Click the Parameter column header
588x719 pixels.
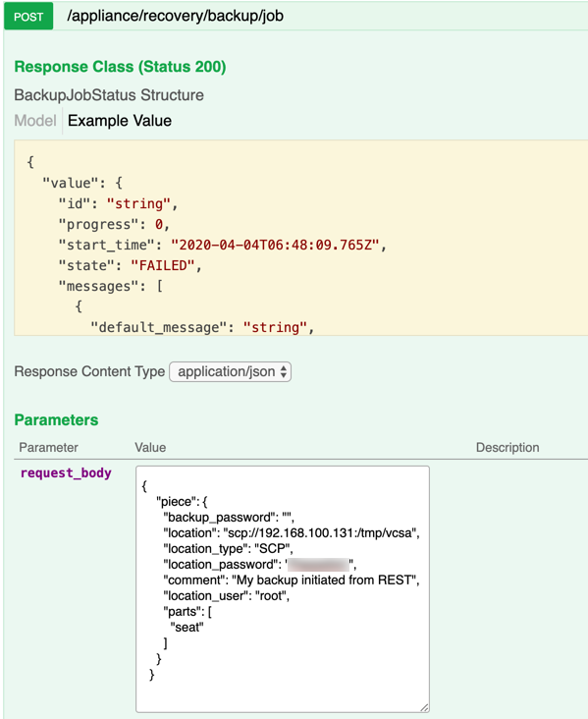pyautogui.click(x=48, y=448)
